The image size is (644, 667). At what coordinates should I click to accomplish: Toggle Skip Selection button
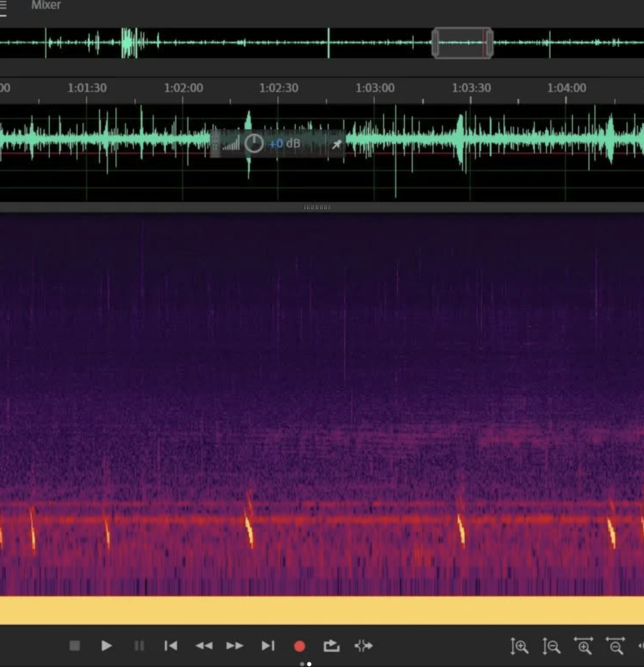[363, 646]
